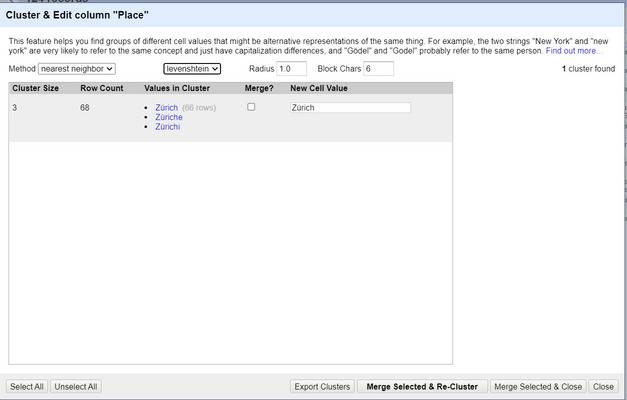627x400 pixels.
Task: Expand the levenshtein distance function dropdown
Action: [192, 69]
